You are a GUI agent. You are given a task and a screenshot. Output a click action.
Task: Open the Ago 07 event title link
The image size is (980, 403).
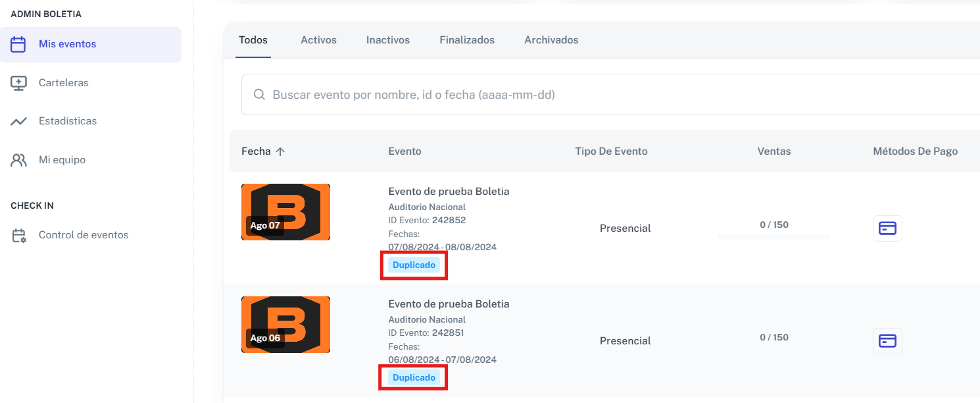(449, 192)
